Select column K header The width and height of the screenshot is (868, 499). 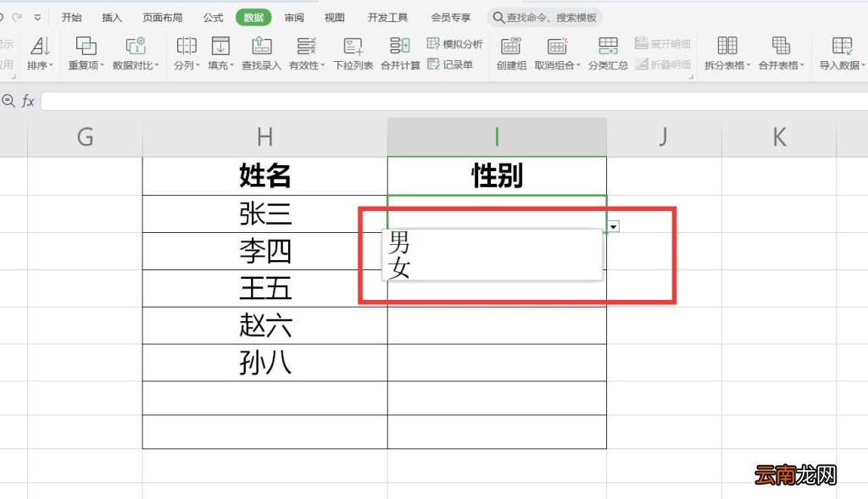tap(779, 137)
